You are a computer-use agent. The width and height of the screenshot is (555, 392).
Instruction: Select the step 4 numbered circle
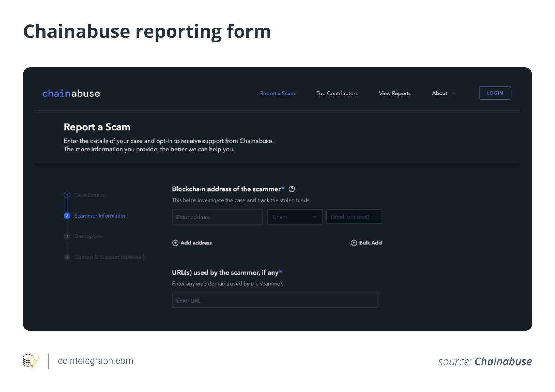(x=67, y=257)
